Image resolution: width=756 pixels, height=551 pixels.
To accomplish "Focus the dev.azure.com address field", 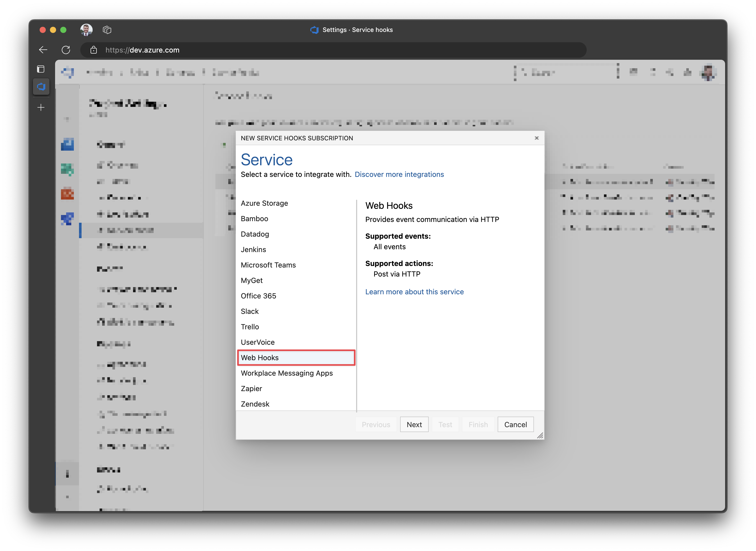I will tap(333, 50).
